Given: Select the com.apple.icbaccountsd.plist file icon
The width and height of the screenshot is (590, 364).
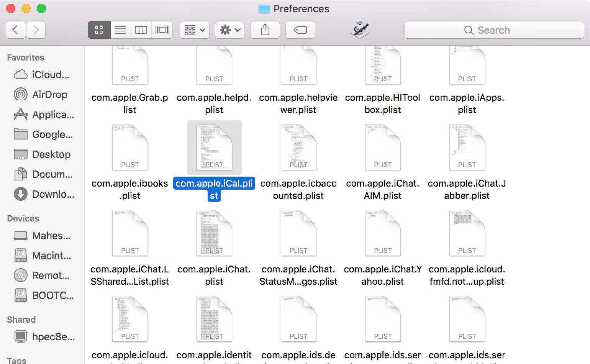Looking at the screenshot, I should (x=298, y=147).
